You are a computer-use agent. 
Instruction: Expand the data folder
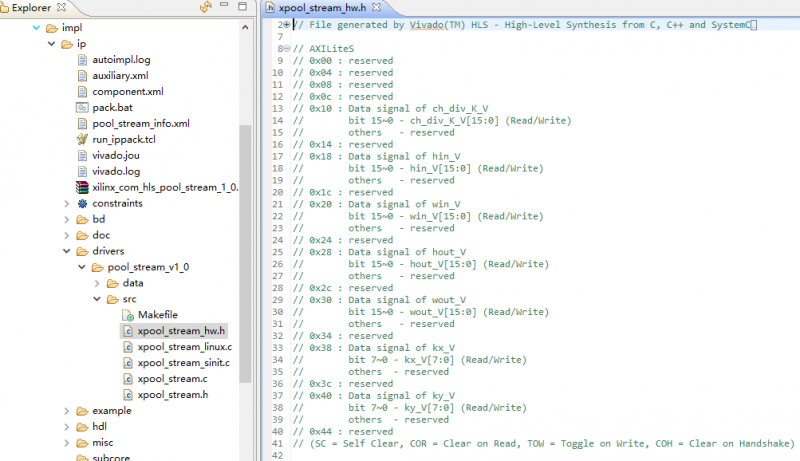[97, 283]
